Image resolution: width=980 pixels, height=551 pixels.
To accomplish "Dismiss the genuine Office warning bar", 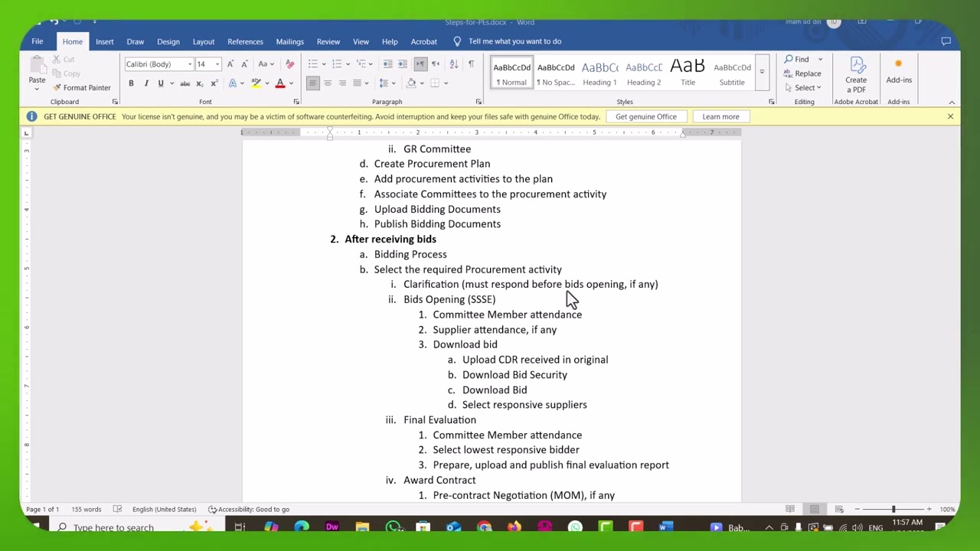I will 950,116.
